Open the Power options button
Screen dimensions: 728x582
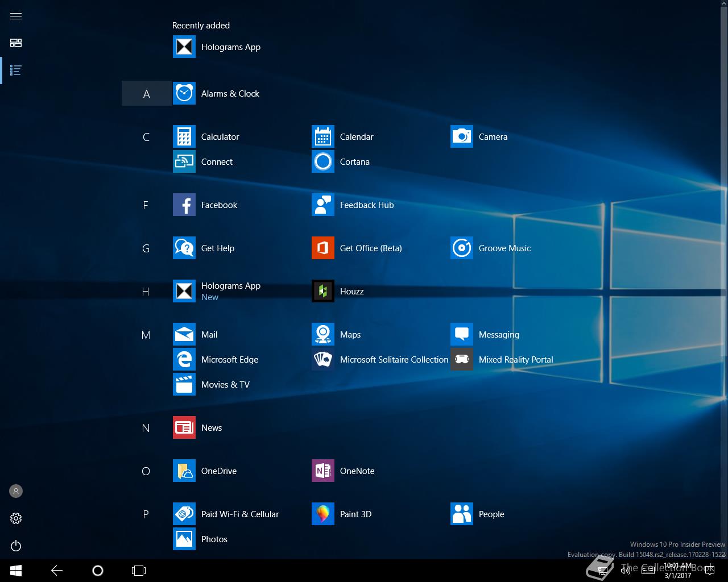pyautogui.click(x=16, y=546)
